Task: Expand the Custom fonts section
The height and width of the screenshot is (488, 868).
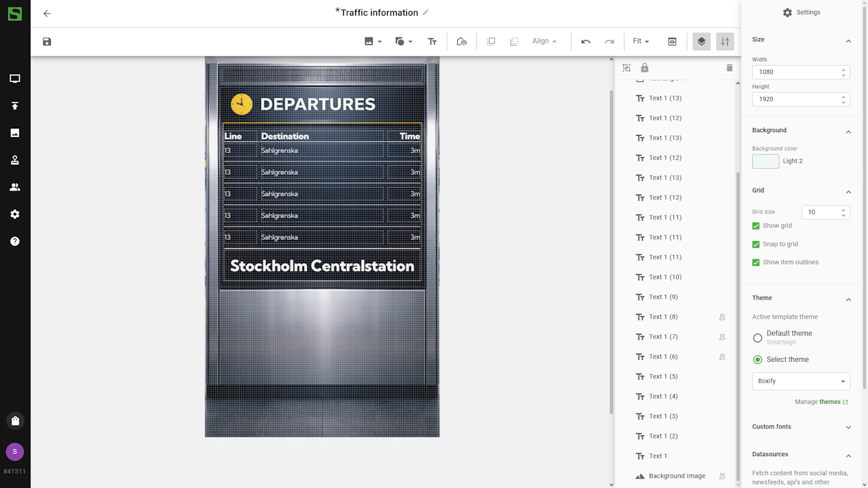Action: click(848, 427)
